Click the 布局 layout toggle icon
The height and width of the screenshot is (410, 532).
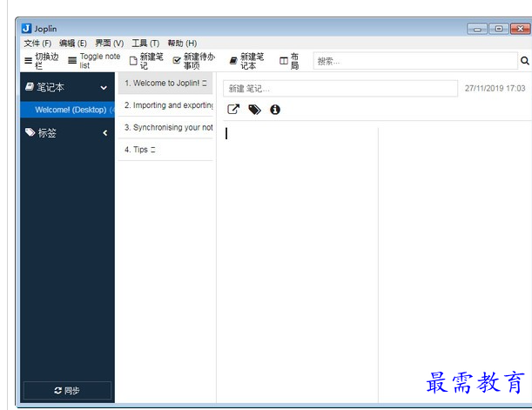[x=283, y=61]
